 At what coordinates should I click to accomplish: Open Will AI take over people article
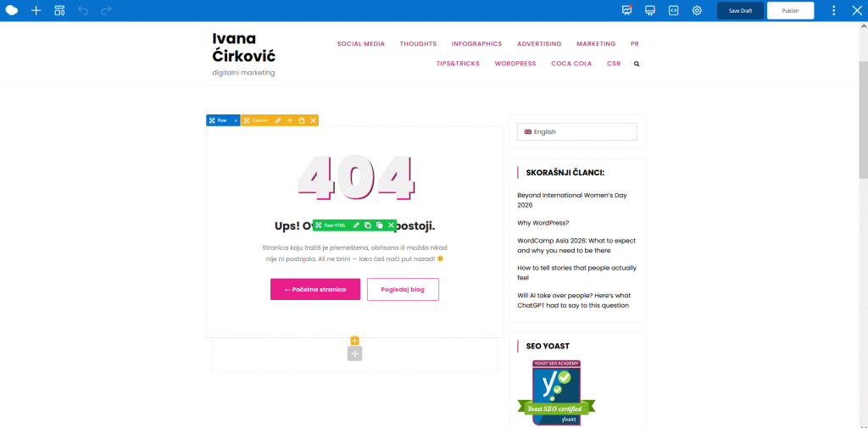click(x=574, y=300)
